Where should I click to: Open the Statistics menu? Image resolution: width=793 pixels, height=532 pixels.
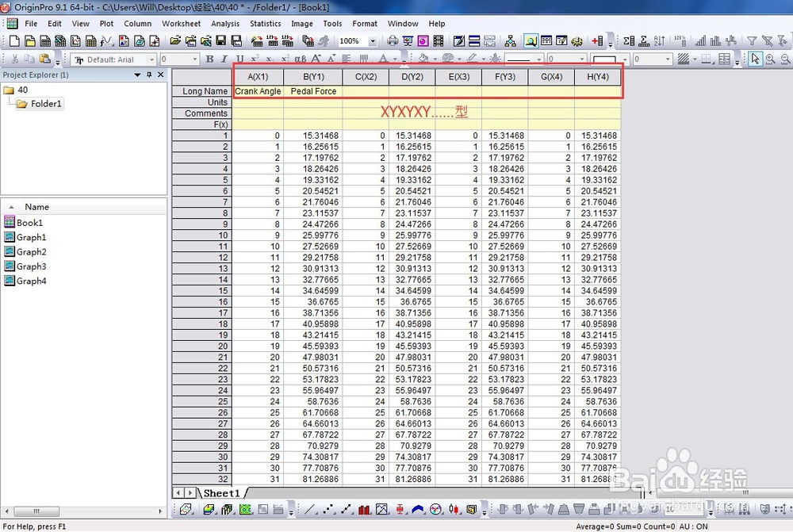[x=265, y=24]
